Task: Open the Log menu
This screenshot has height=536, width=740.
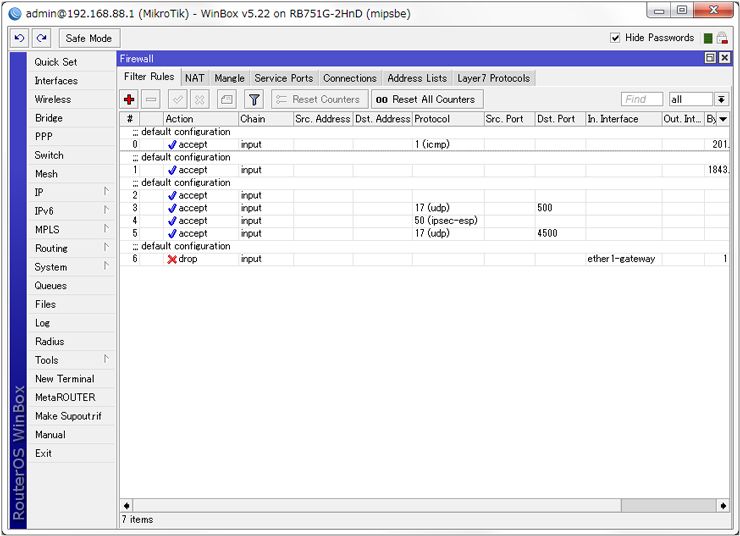Action: tap(72, 323)
